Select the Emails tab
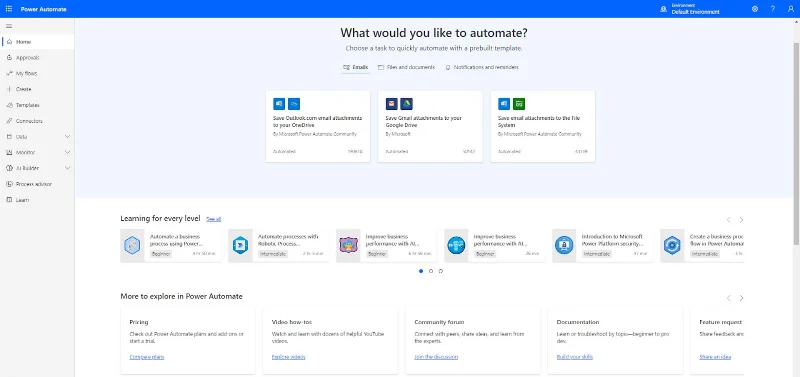This screenshot has height=377, width=800. coord(356,67)
